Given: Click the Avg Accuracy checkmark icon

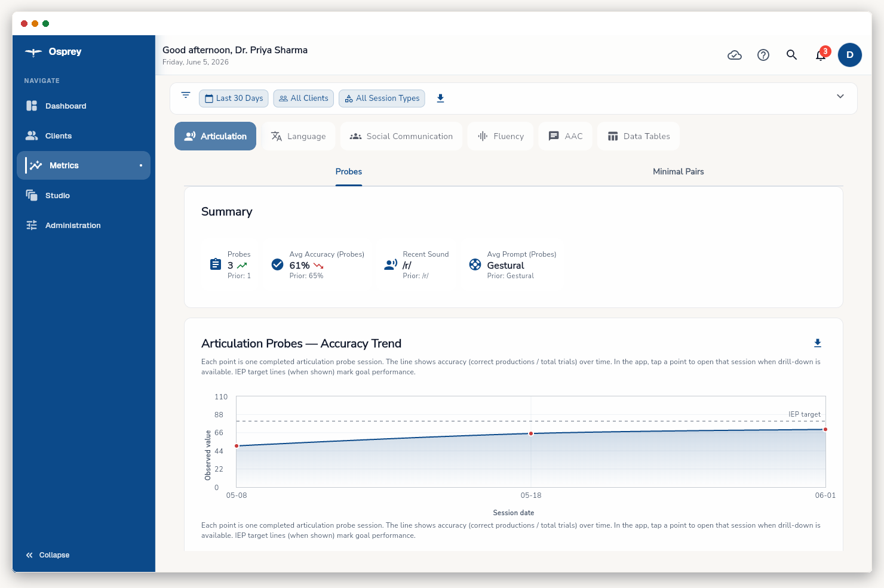Looking at the screenshot, I should [x=277, y=264].
